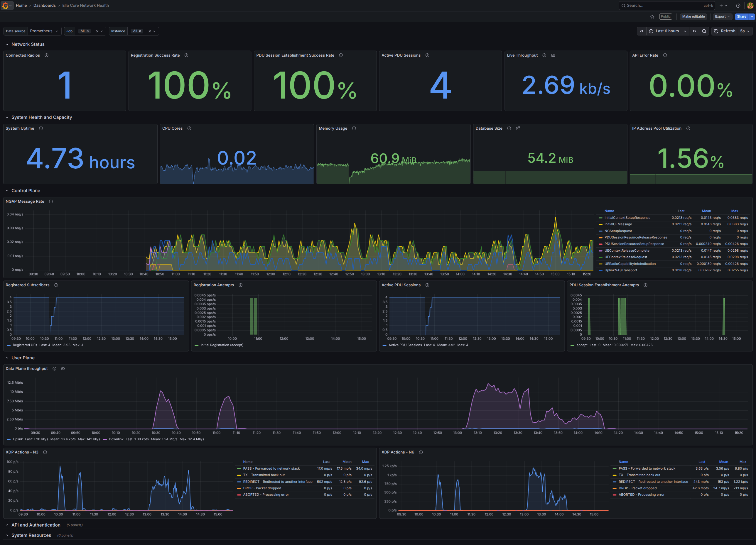Screen dimensions: 756x545
Task: Toggle InitialUEMessage series in NGAP legend
Action: point(618,224)
